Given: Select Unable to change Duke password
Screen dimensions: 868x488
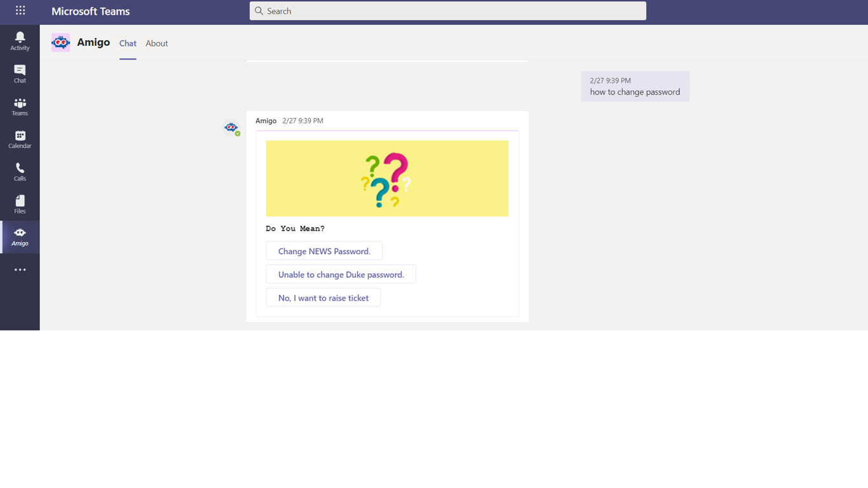Looking at the screenshot, I should [x=341, y=274].
